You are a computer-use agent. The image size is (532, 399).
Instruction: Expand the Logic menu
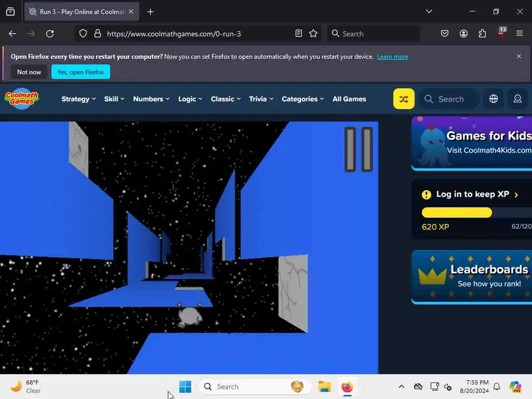[190, 99]
